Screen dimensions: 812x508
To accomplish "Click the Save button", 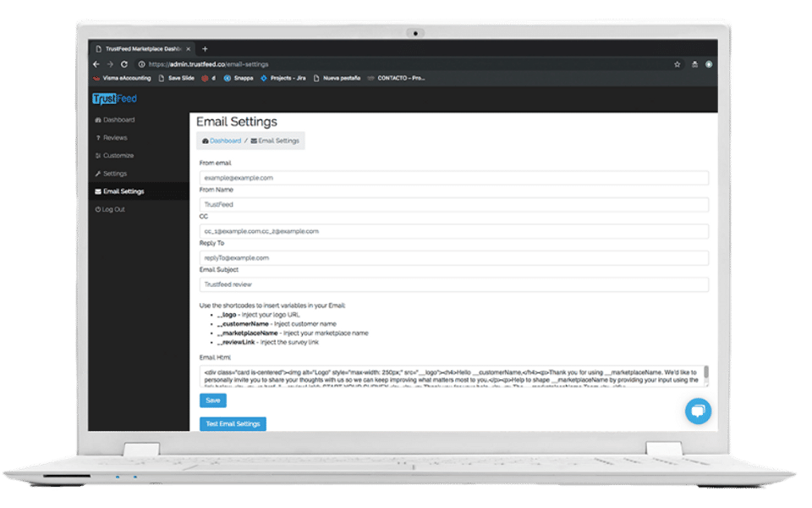I will coord(213,400).
